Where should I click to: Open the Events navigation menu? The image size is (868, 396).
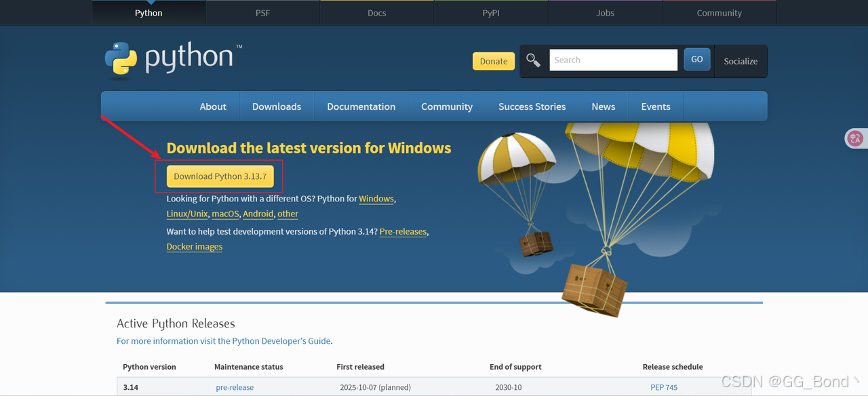tap(656, 106)
